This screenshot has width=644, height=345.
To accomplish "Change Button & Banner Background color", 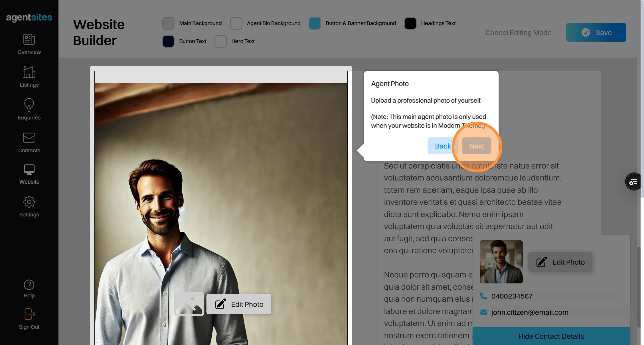I will coord(315,23).
